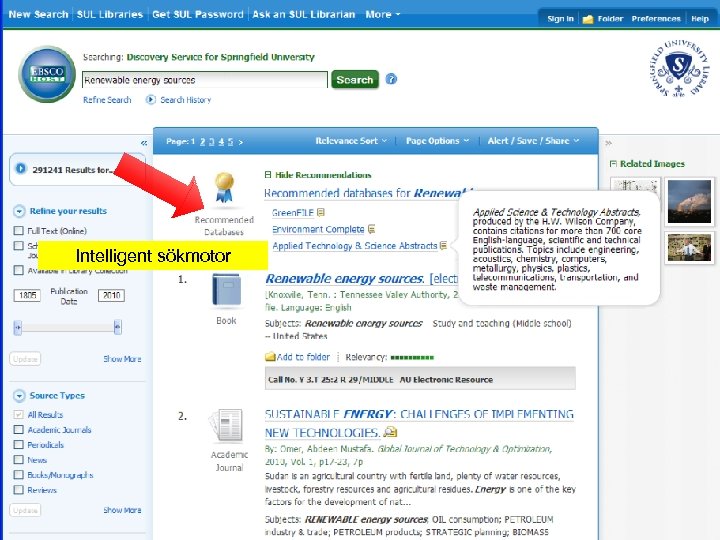
Task: Click the Folder icon in top bar
Action: coord(588,19)
